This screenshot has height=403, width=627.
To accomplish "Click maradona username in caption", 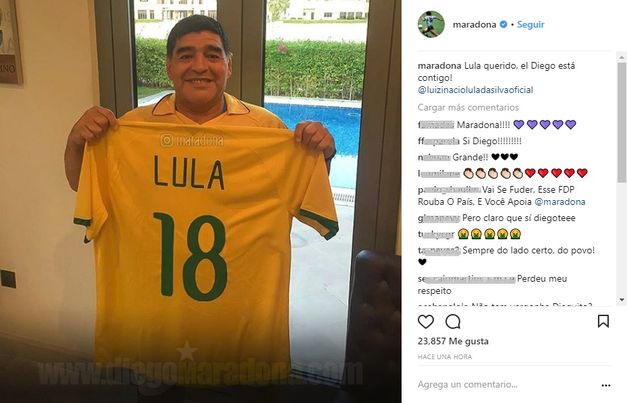I will (x=439, y=66).
